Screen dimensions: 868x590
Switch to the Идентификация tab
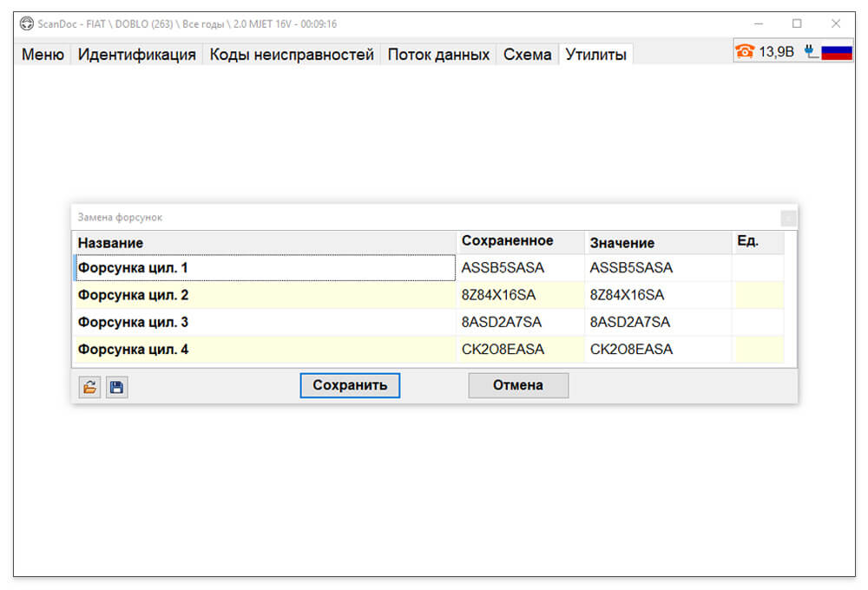click(137, 55)
